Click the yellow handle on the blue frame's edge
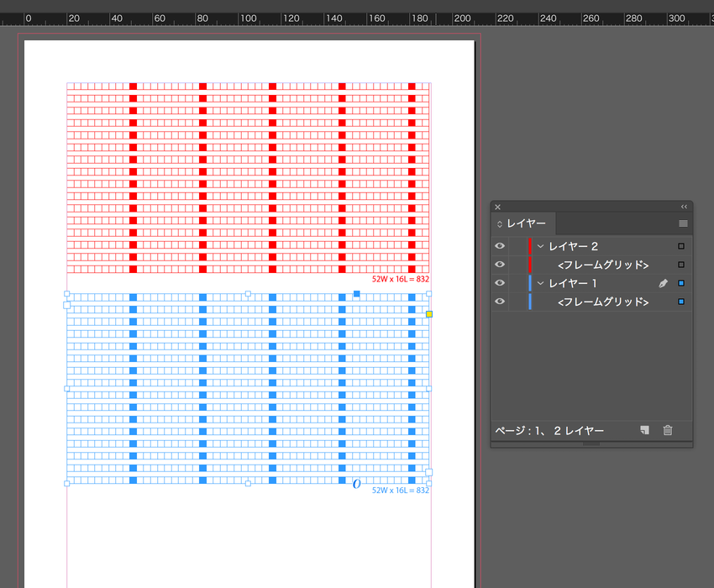Viewport: 714px width, 588px height. [429, 313]
